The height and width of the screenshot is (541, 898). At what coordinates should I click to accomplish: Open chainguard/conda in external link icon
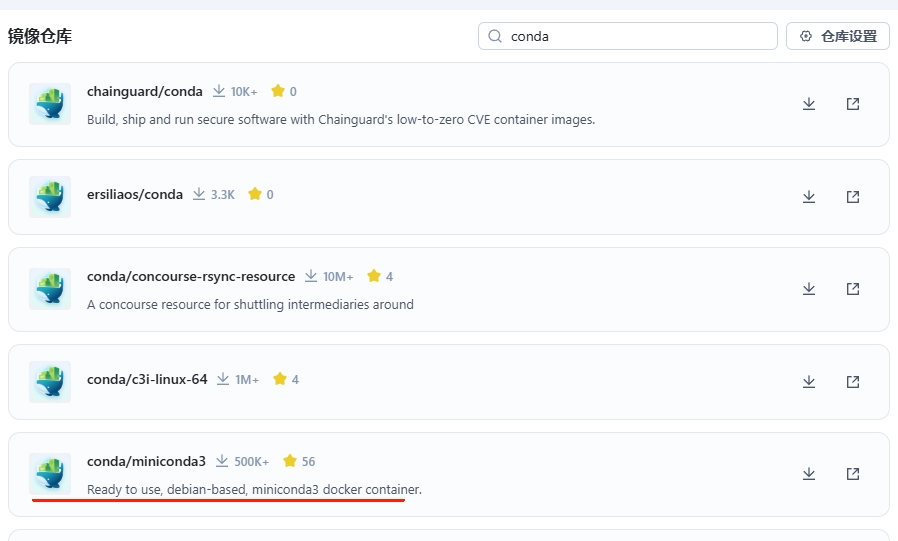coord(853,104)
